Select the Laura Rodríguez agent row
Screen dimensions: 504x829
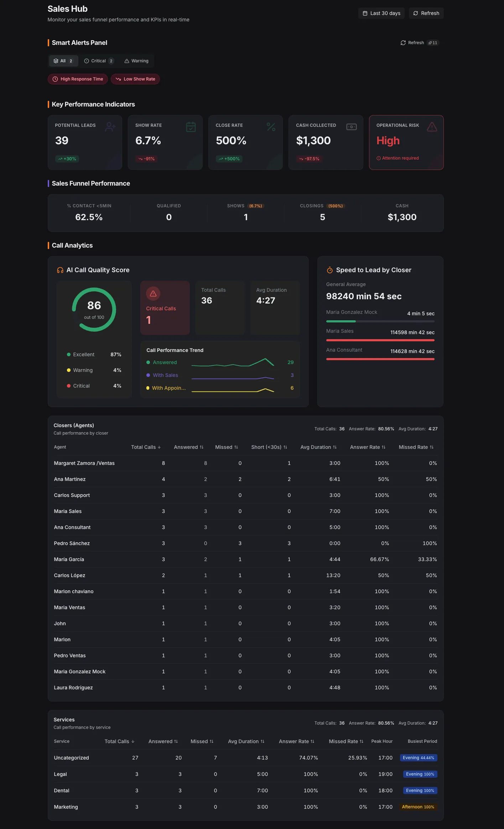pyautogui.click(x=245, y=688)
